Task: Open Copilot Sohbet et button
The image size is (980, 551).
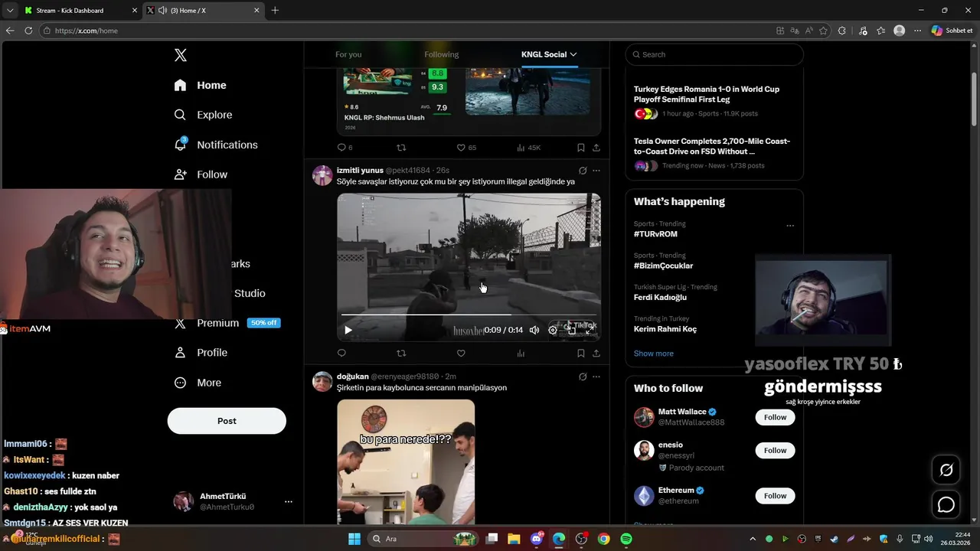Action: pos(952,31)
